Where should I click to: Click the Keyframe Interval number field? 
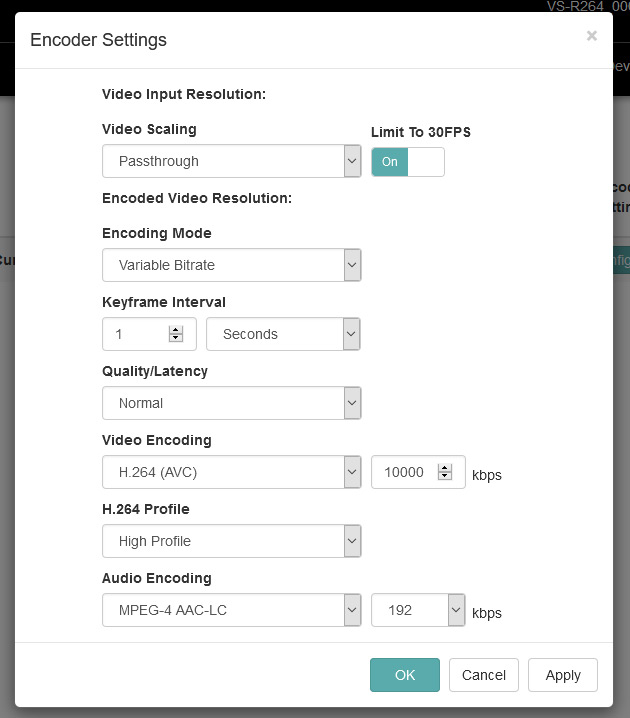[135, 334]
